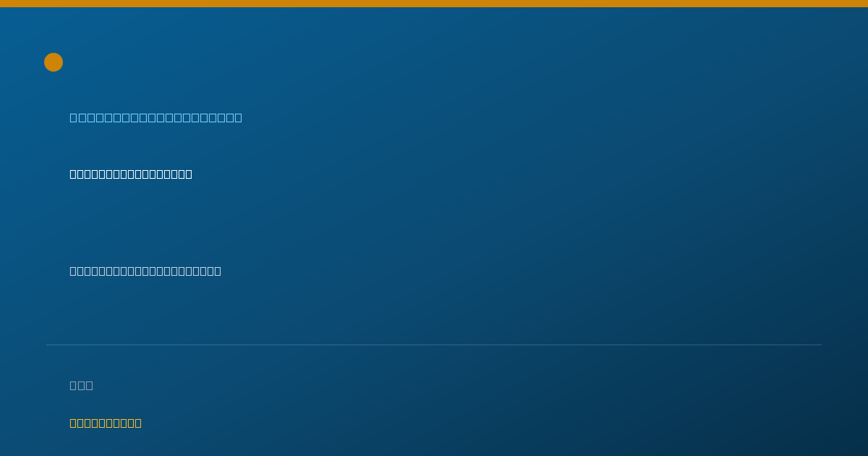Screen dimensions: 868x456
Task: Click the short gray three-character label
Action: 81,385
